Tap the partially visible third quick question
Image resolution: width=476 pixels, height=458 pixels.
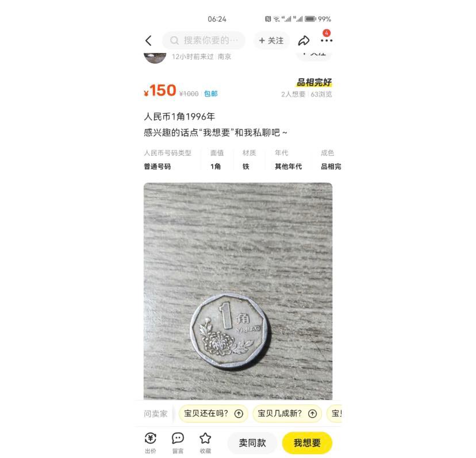coord(334,413)
